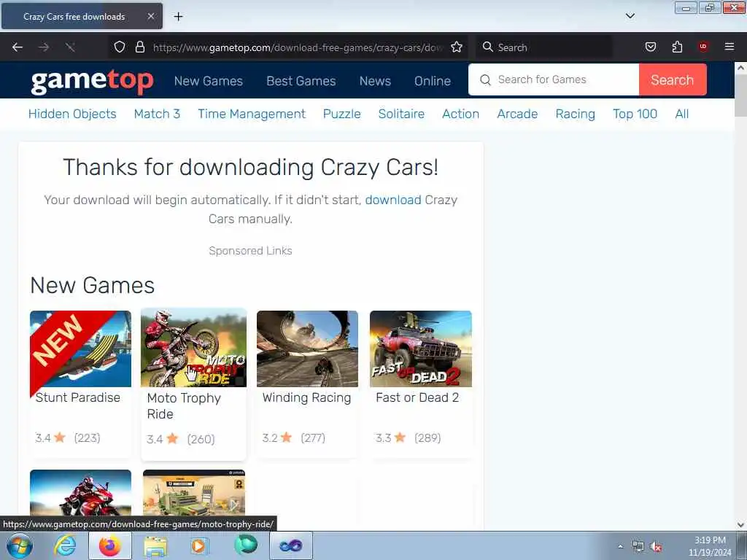
Task: Launch Internet Explorer from the taskbar
Action: tap(65, 545)
